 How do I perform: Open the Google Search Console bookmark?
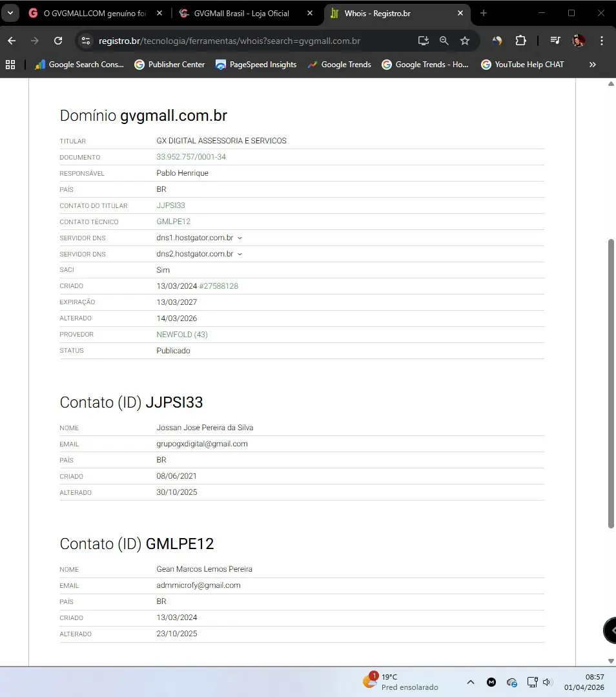tap(79, 65)
